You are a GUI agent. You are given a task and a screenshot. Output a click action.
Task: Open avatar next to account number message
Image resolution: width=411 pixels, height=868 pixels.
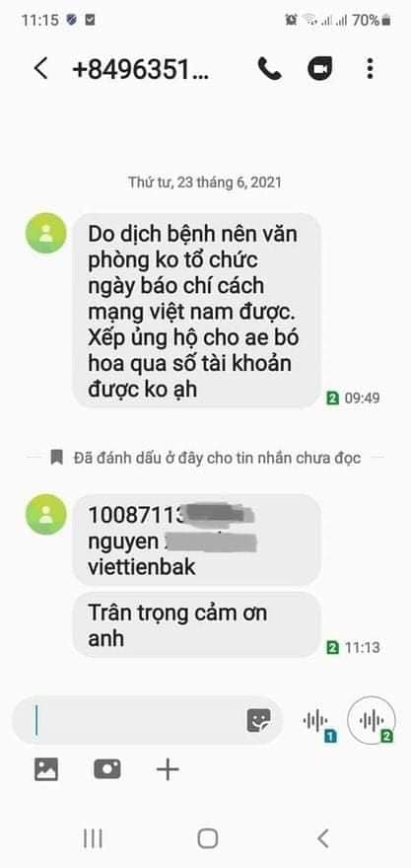pos(46,514)
